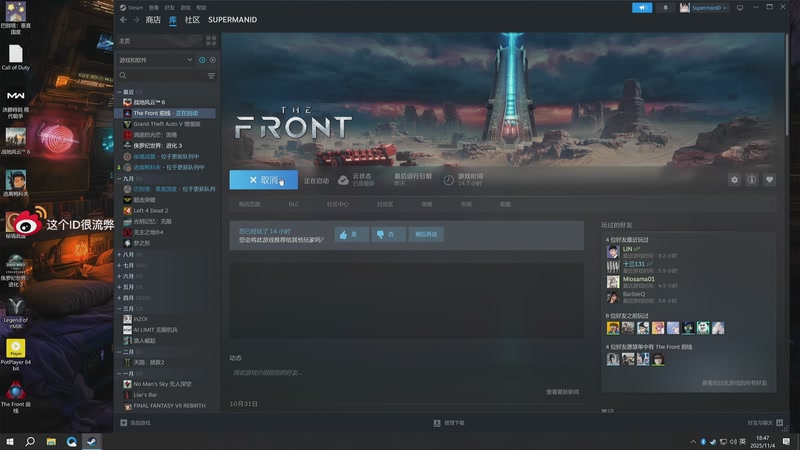Open 管理下载 downloads manager
The height and width of the screenshot is (450, 800).
coord(449,422)
